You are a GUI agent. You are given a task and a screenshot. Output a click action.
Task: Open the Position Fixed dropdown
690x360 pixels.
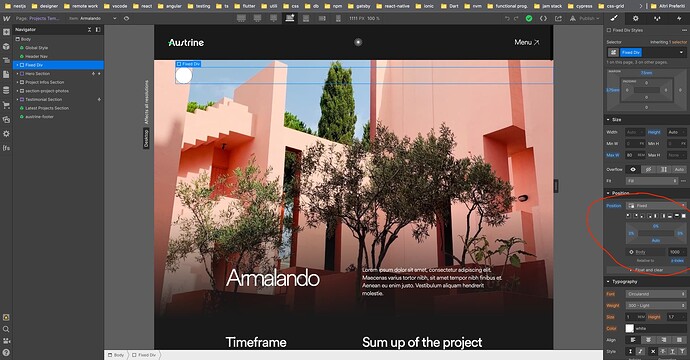click(657, 206)
